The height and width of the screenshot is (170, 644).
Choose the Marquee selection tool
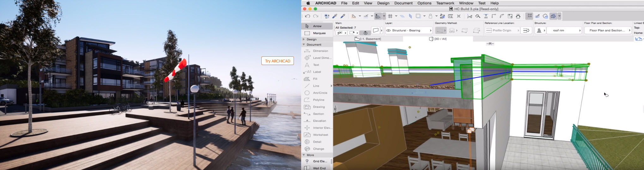pos(317,33)
